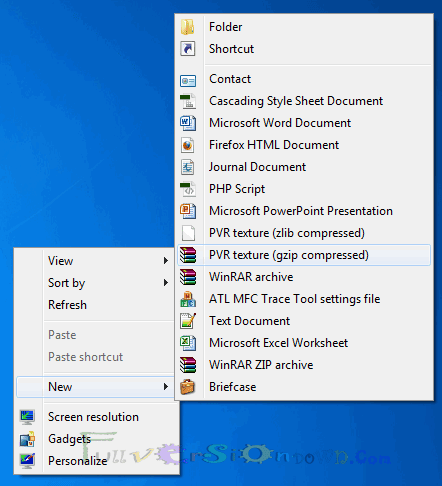This screenshot has width=442, height=486.
Task: Select Personalize in the context menu
Action: tap(97, 461)
